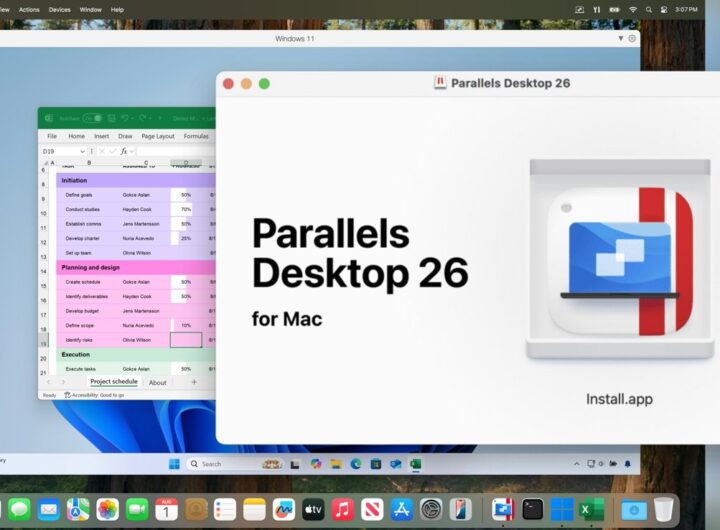720x530 pixels.
Task: Open gear settings in Windows 11 title bar
Action: [632, 39]
